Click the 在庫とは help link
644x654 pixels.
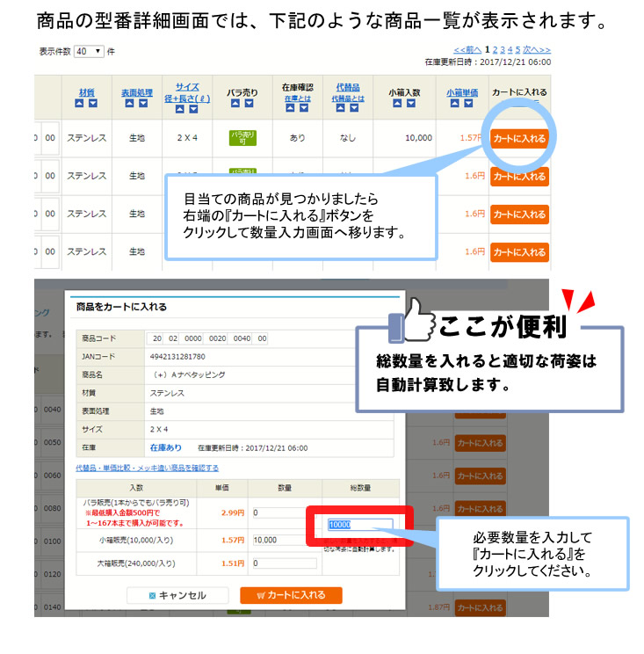[x=297, y=99]
